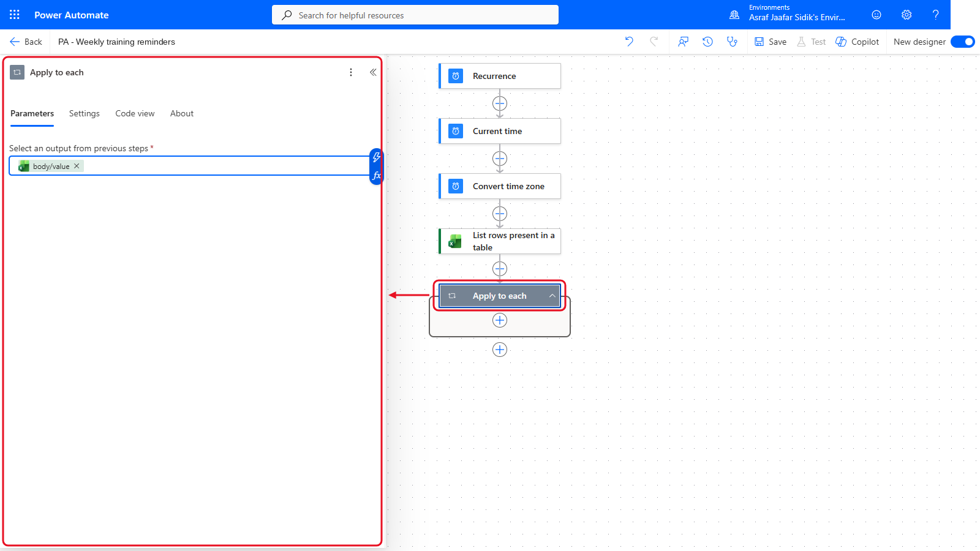Add step below Convert time zone
980x551 pixels.
pyautogui.click(x=500, y=214)
